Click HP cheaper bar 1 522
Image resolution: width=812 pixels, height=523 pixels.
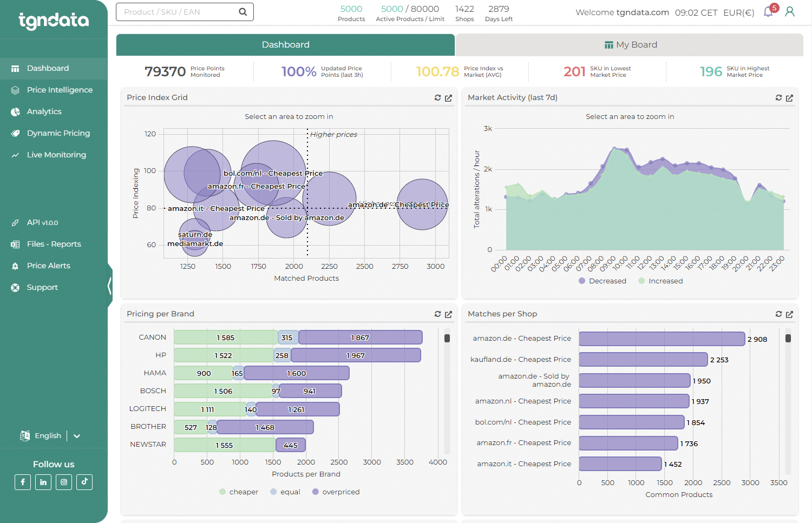224,355
